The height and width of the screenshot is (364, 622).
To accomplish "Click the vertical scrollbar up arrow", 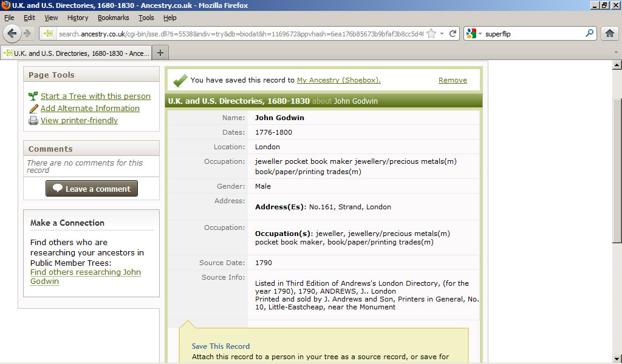I will [617, 65].
